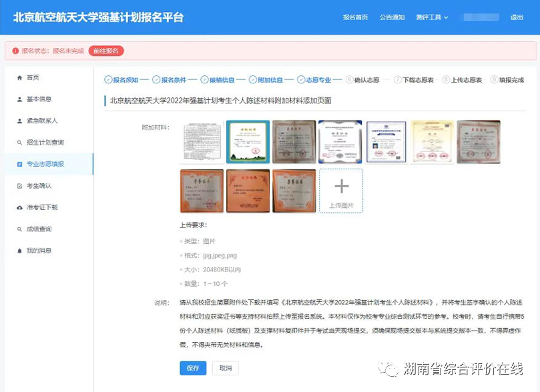This screenshot has width=540, height=392.
Task: Click the 附加材料 field label
Action: tap(156, 127)
